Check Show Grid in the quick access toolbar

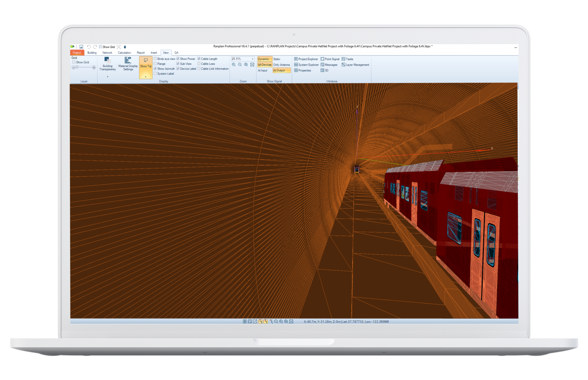[100, 47]
